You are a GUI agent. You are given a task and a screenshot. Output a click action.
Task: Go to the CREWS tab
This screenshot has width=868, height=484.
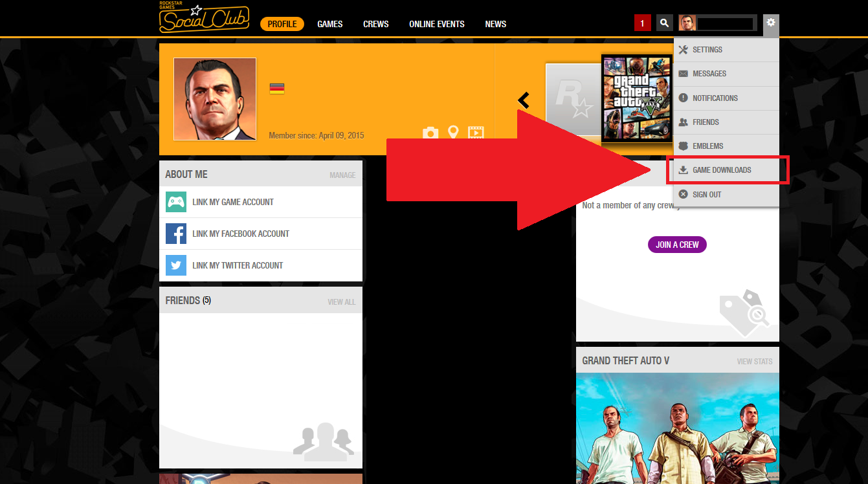point(376,24)
